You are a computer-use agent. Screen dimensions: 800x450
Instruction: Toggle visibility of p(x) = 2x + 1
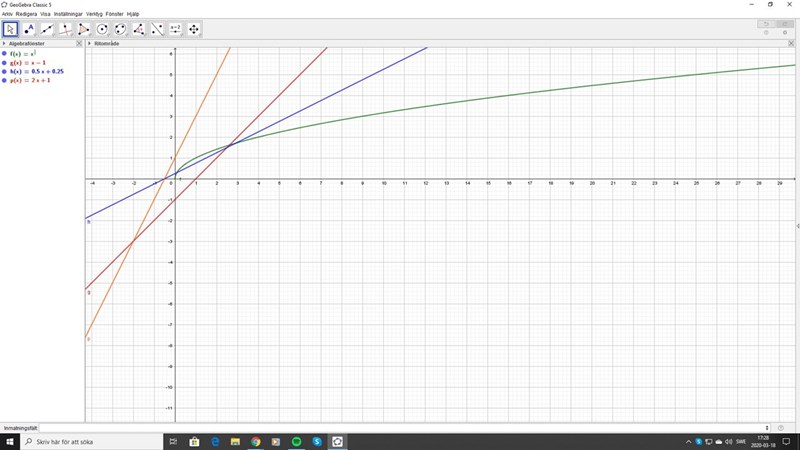click(4, 80)
